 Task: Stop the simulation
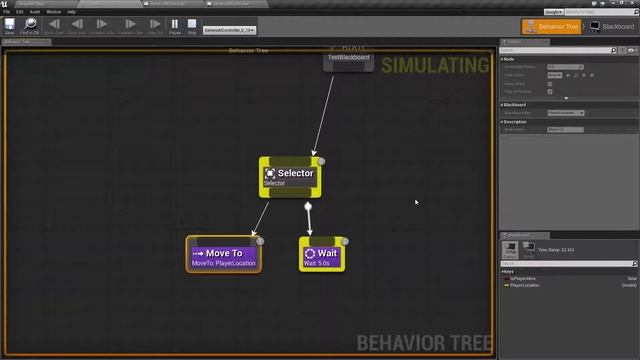coord(192,26)
